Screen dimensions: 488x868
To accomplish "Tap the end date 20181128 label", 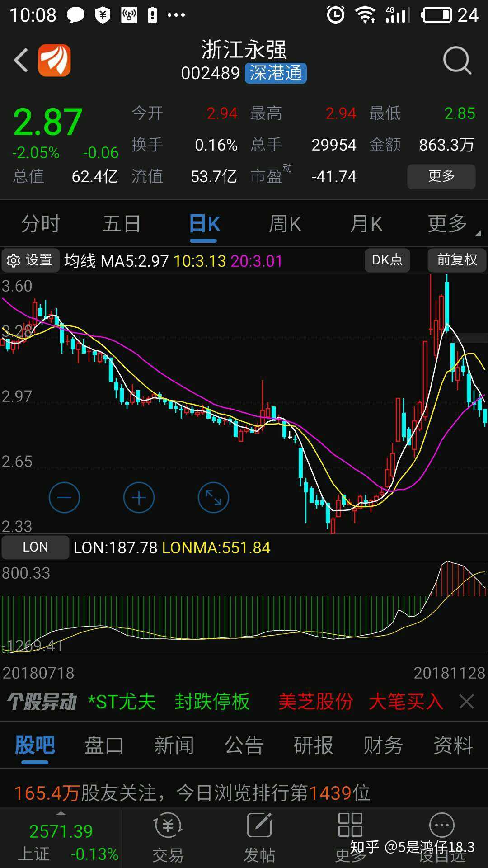I will click(x=450, y=673).
